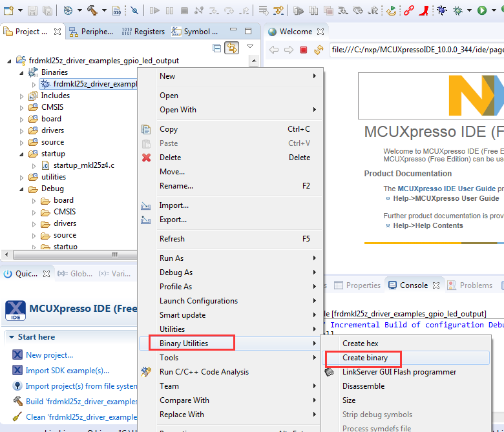The height and width of the screenshot is (432, 504).
Task: Click Delete in the context menu
Action: point(229,158)
